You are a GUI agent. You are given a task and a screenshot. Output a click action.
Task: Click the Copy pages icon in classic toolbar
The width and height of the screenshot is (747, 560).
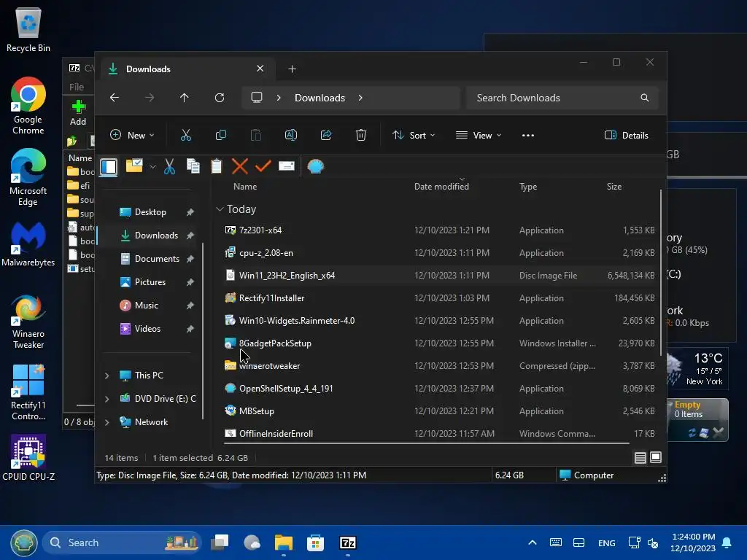click(x=193, y=166)
